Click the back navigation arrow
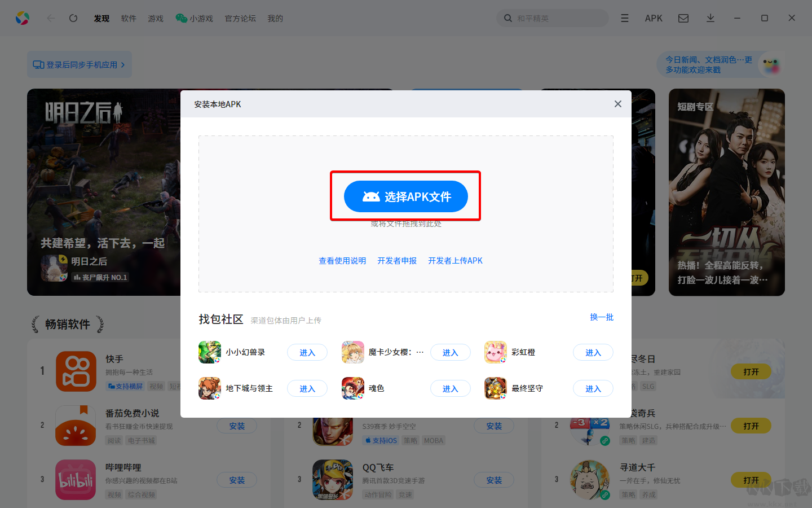The width and height of the screenshot is (812, 508). [x=51, y=18]
